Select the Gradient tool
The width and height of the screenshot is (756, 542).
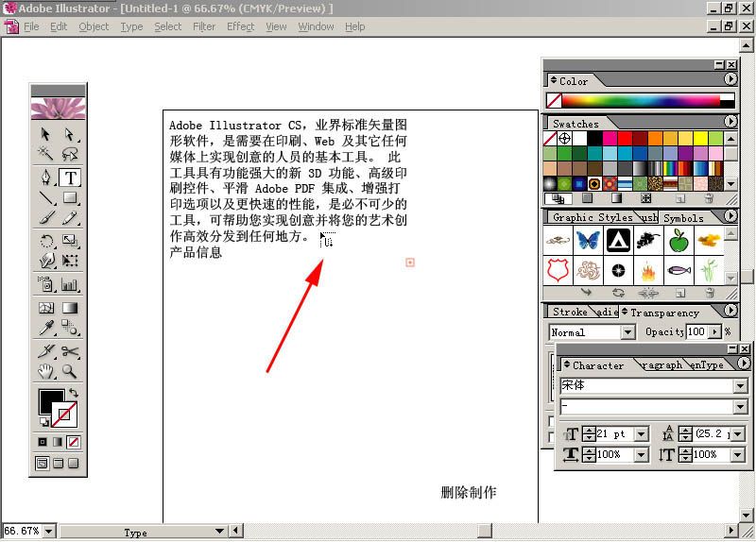click(70, 308)
